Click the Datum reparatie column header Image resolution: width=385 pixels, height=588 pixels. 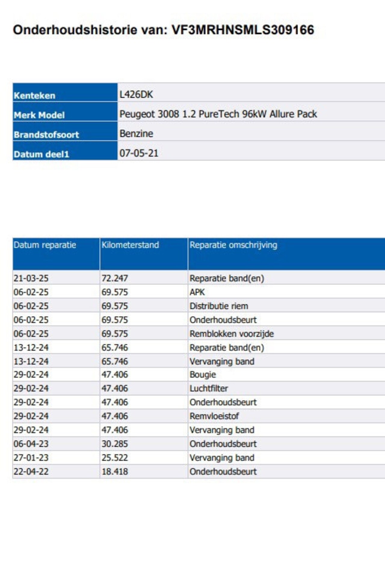[x=45, y=245]
